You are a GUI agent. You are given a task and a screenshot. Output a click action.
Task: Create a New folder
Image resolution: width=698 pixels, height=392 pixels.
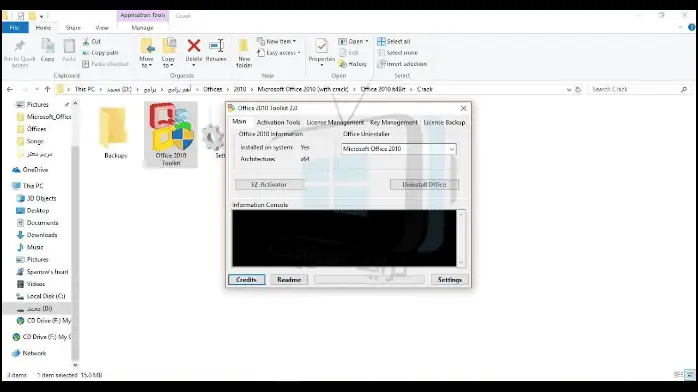click(244, 53)
